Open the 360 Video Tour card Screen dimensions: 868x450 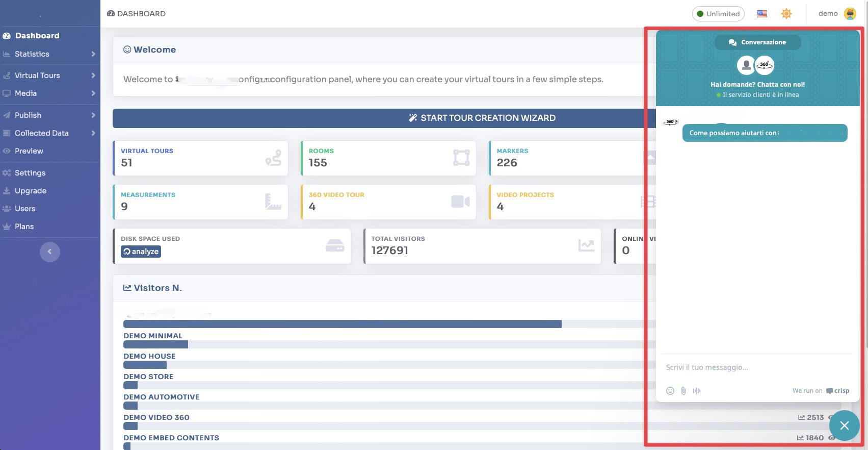click(388, 202)
